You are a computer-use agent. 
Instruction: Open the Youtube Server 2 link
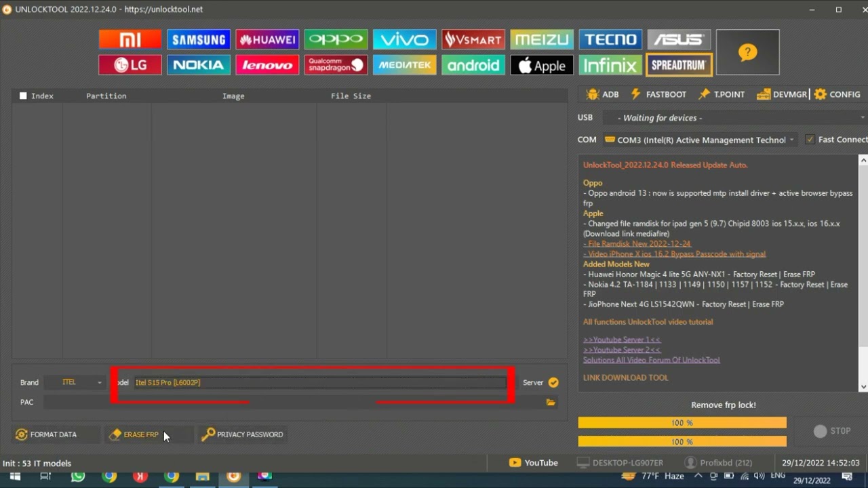point(621,350)
